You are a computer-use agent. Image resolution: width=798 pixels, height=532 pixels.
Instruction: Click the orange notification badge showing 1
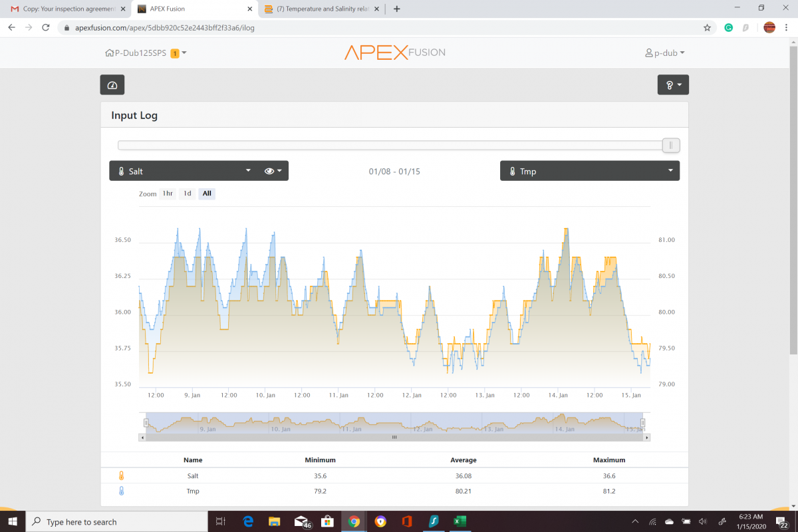pos(175,53)
